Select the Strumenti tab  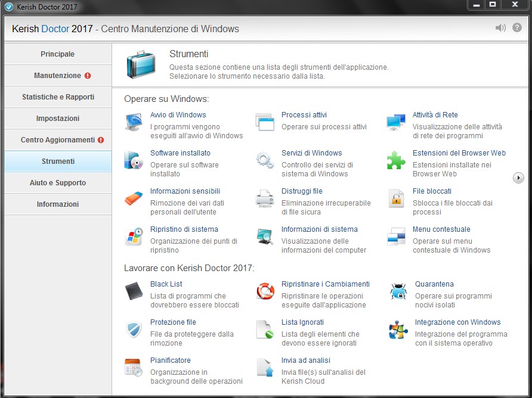pyautogui.click(x=58, y=161)
